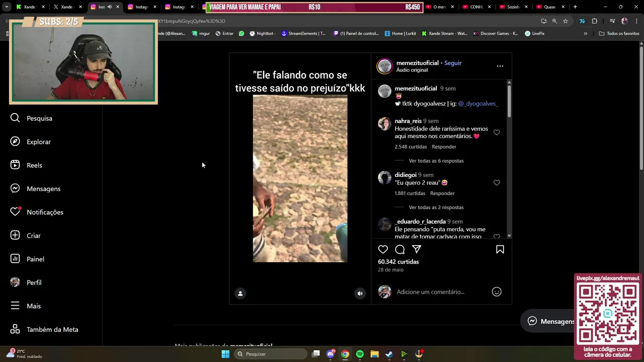Open the Mais hamburger menu

26,306
